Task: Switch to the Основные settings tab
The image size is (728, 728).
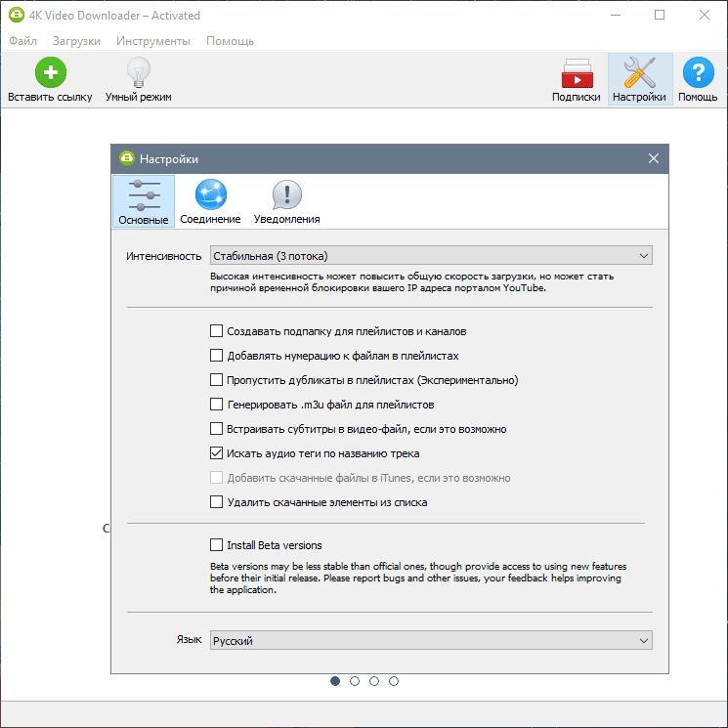Action: [144, 201]
